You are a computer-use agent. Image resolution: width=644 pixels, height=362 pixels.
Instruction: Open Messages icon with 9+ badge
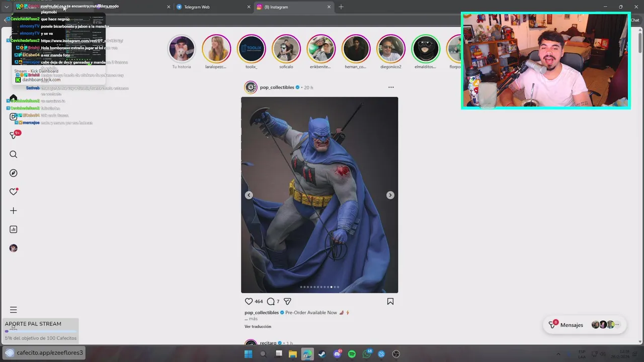click(14, 135)
